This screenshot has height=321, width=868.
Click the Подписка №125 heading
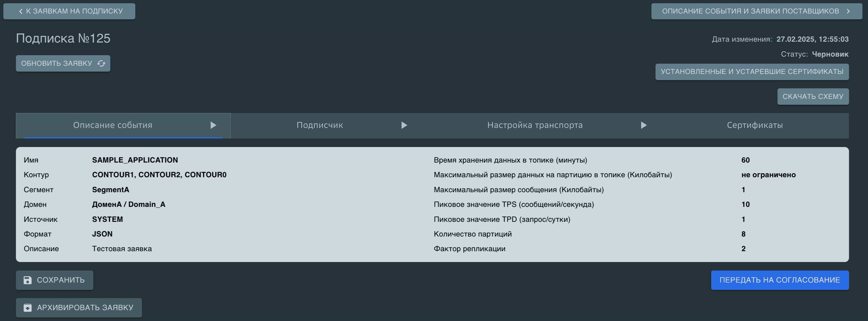pyautogui.click(x=63, y=38)
